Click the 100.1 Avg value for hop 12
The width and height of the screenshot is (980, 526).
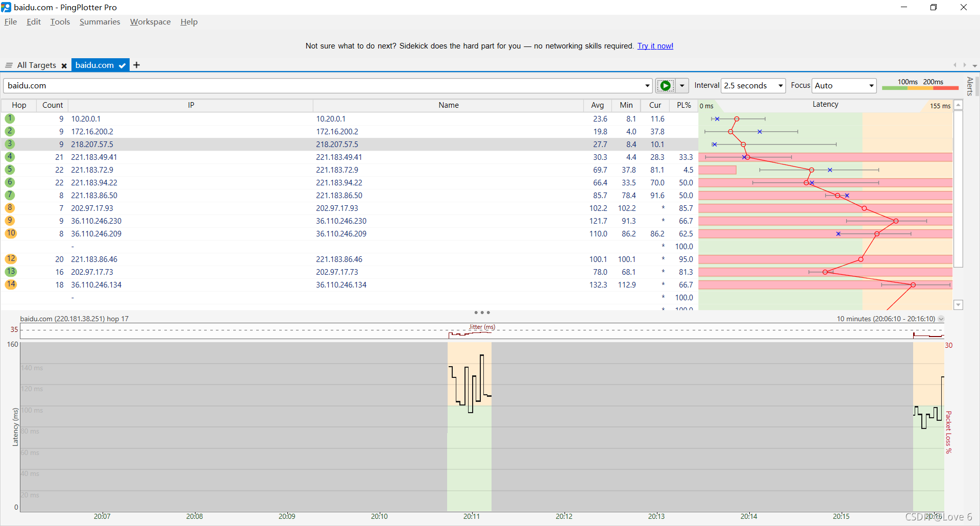pyautogui.click(x=598, y=259)
